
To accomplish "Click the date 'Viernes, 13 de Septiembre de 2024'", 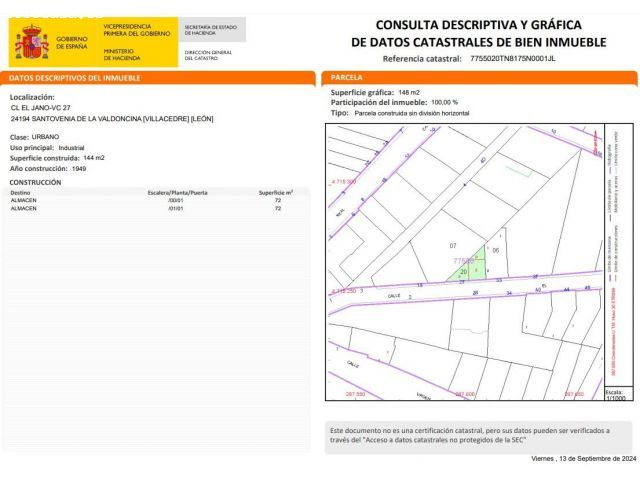I will click(584, 459).
